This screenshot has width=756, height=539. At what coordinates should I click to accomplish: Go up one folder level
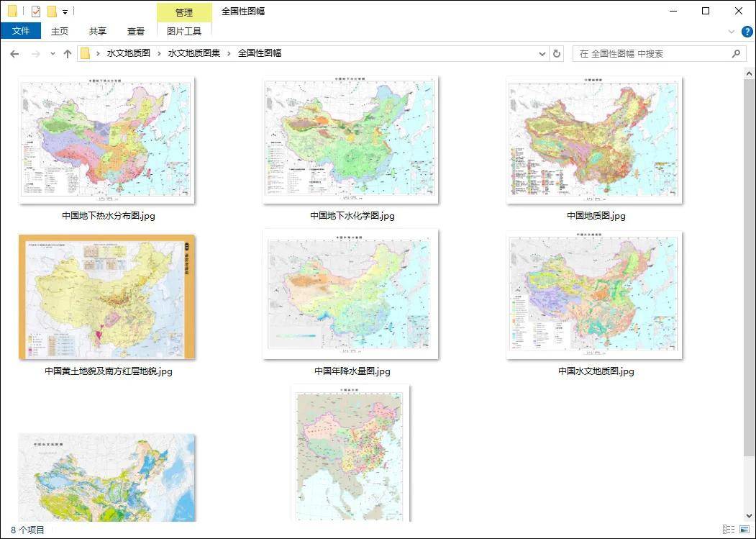coord(68,53)
